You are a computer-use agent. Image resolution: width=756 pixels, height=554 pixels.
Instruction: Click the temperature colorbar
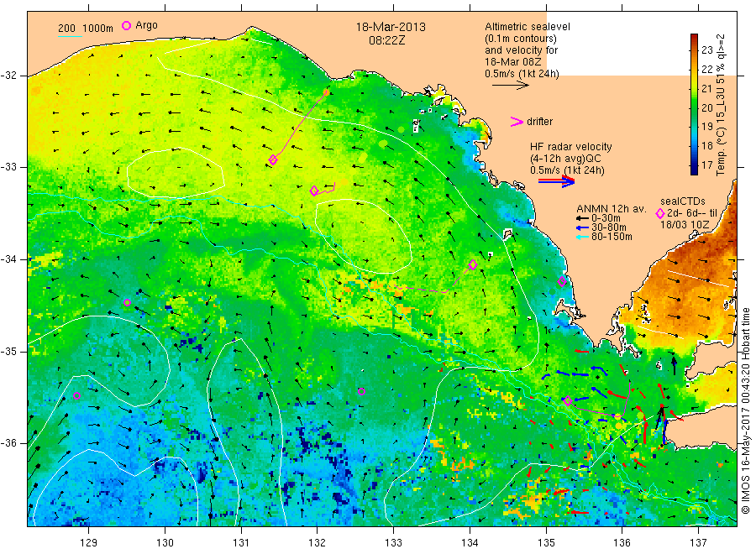click(x=695, y=104)
